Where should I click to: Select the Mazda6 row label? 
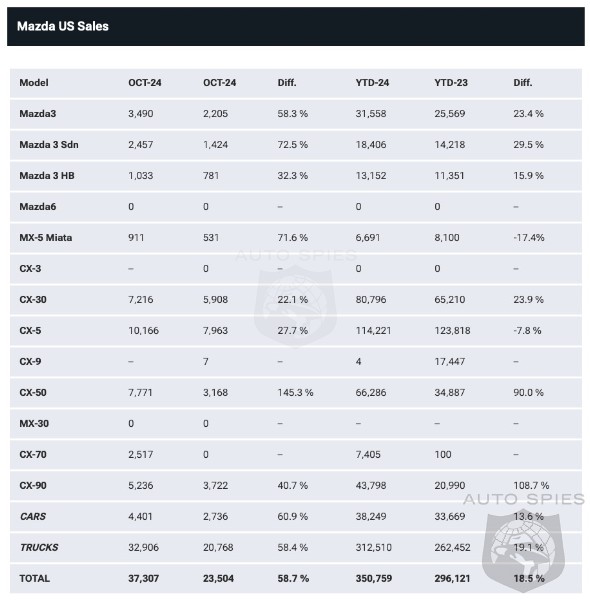(37, 207)
